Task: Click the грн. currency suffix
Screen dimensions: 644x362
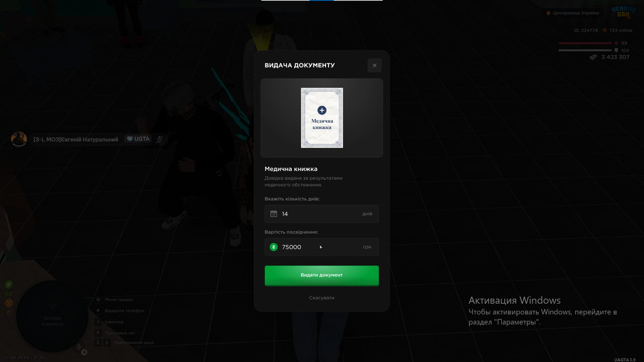Action: [x=367, y=247]
